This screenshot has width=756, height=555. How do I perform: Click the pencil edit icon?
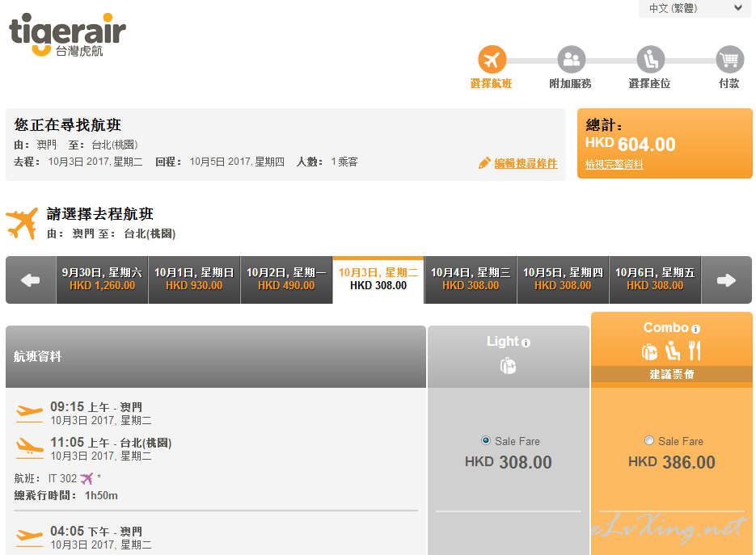pos(484,163)
